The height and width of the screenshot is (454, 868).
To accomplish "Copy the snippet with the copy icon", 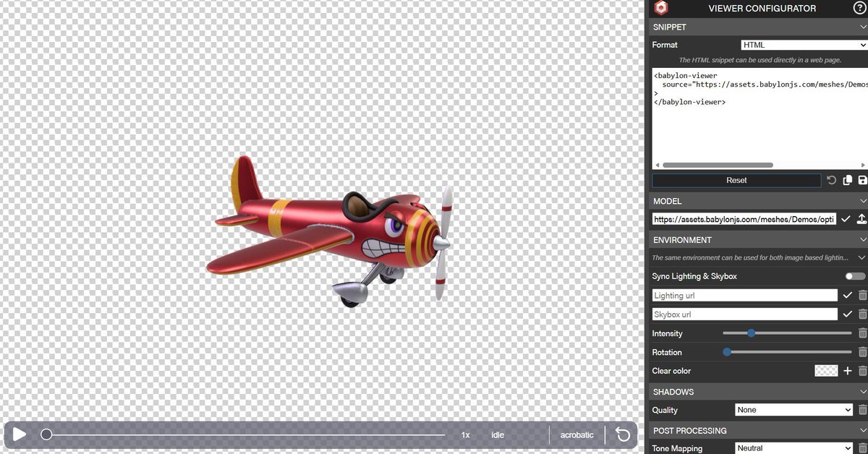I will click(847, 180).
